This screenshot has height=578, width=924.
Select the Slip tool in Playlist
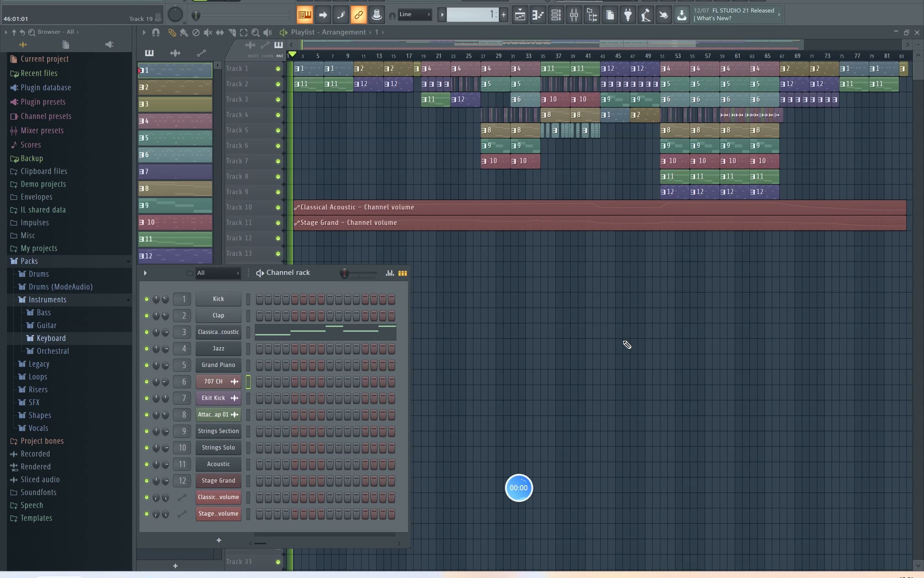pos(220,33)
